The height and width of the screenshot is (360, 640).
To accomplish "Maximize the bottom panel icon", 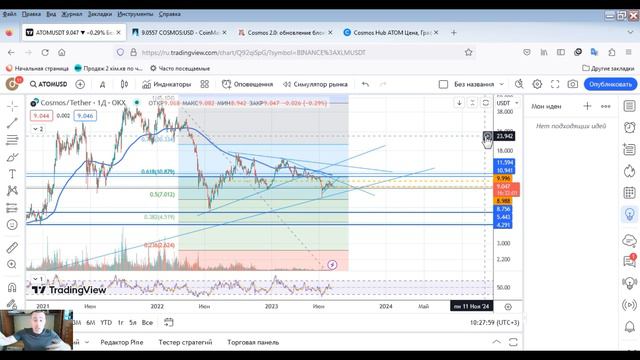I will (513, 342).
